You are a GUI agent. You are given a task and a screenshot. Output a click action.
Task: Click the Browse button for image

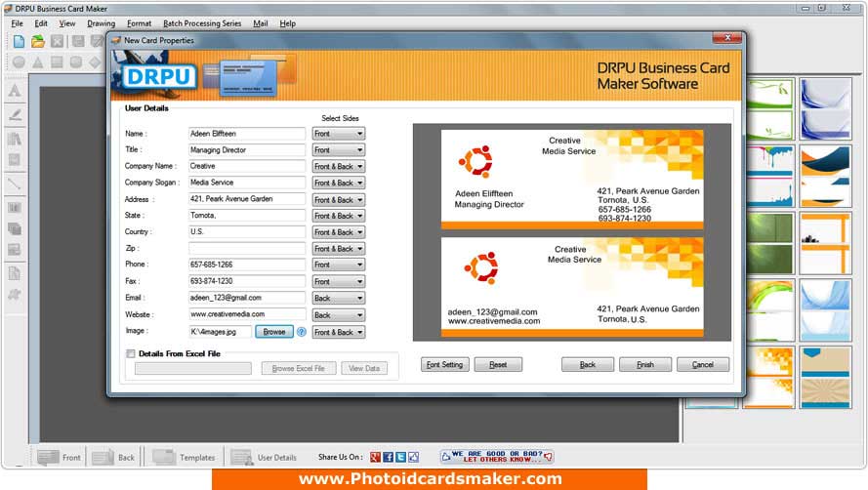(x=274, y=332)
